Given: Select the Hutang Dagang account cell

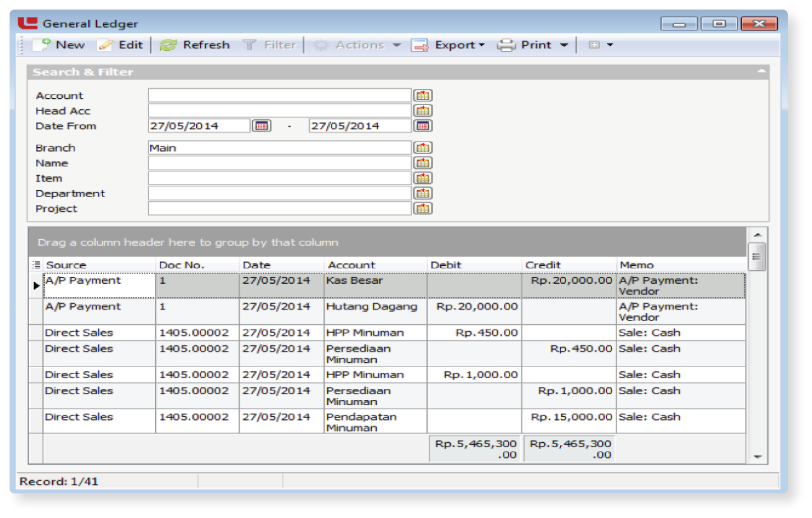Looking at the screenshot, I should click(x=376, y=312).
